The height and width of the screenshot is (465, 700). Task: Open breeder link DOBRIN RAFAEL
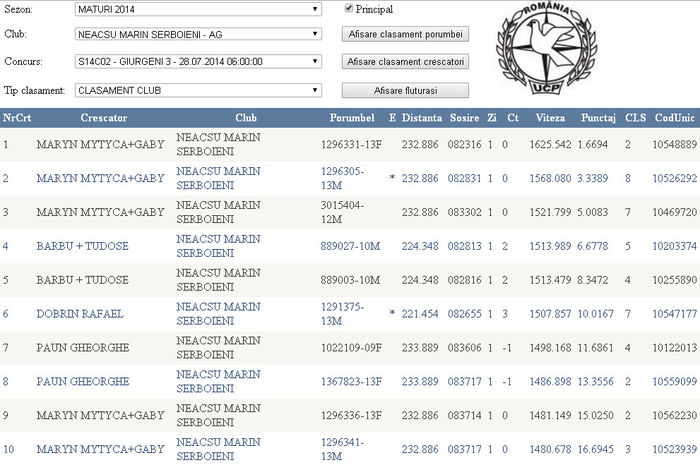pyautogui.click(x=80, y=314)
